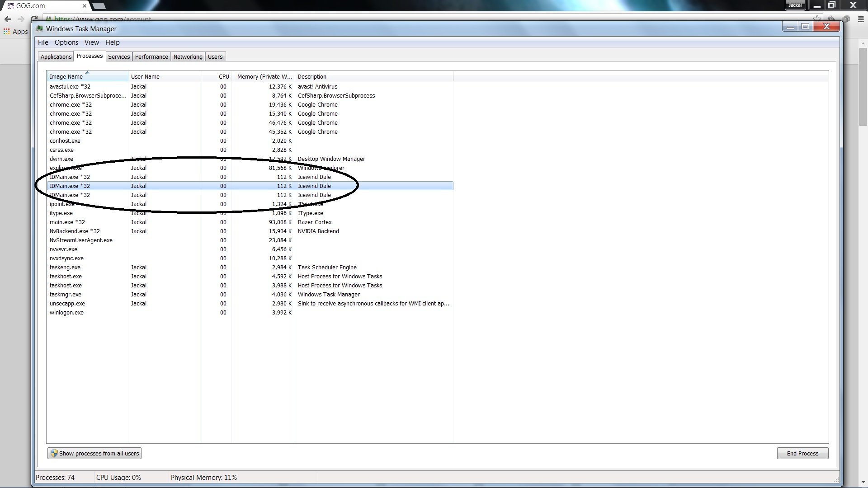The height and width of the screenshot is (488, 868).
Task: Click the 81,568 K memory value
Action: pos(280,168)
